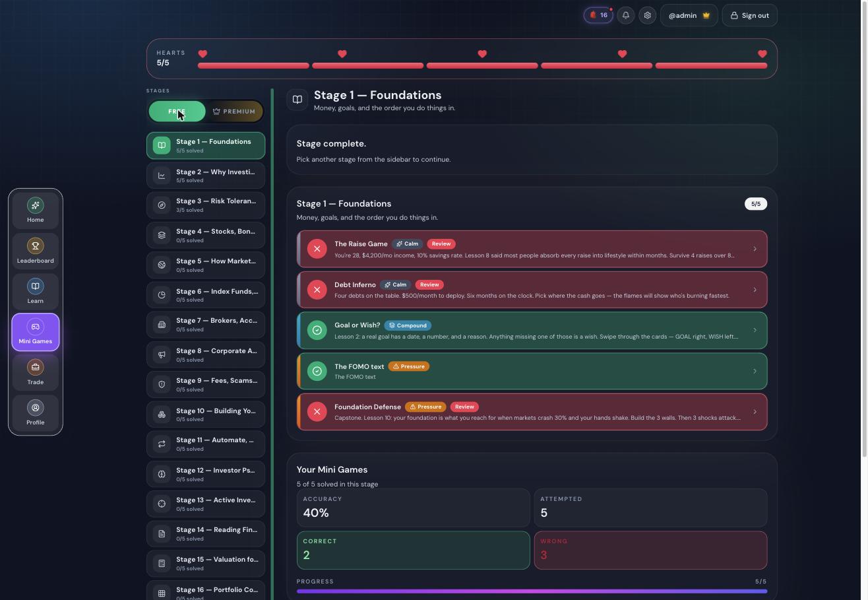Expand Goal or Wish? row chevron

(x=755, y=330)
